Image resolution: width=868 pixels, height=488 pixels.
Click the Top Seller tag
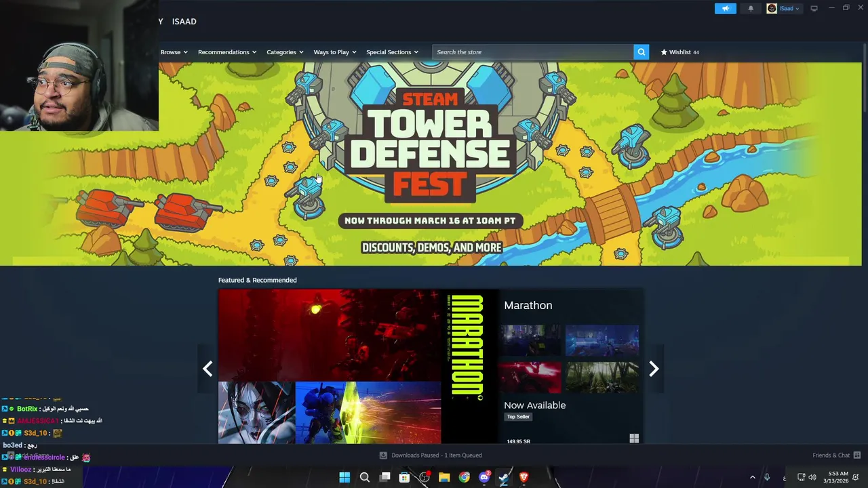point(518,417)
